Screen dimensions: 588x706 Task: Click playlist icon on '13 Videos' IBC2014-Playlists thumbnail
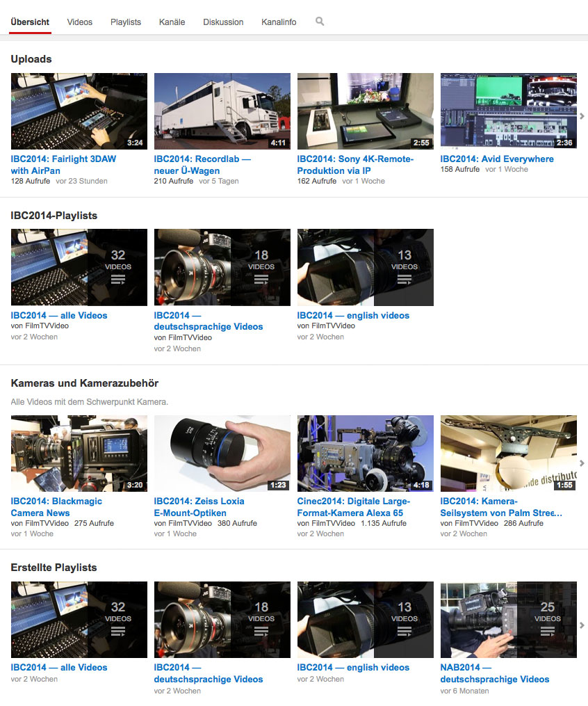tap(405, 280)
